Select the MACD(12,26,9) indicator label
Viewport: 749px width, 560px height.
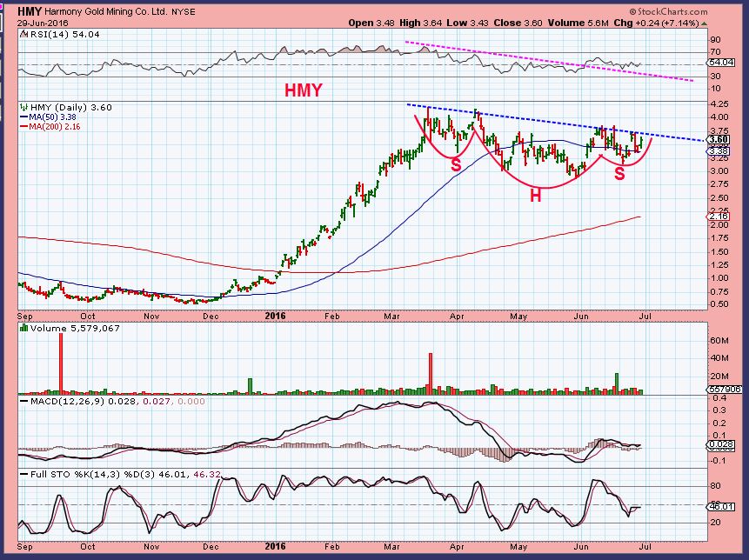pyautogui.click(x=67, y=402)
